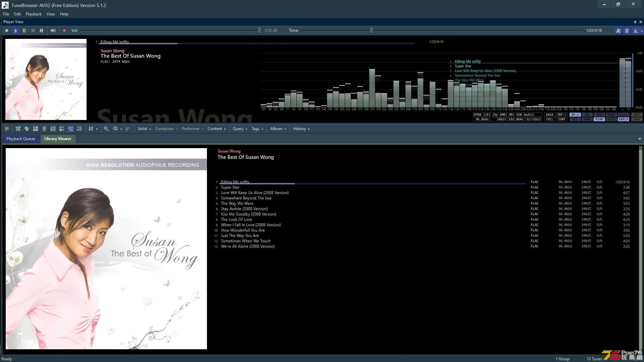Open the tab list arrow at right of tabs

click(640, 139)
